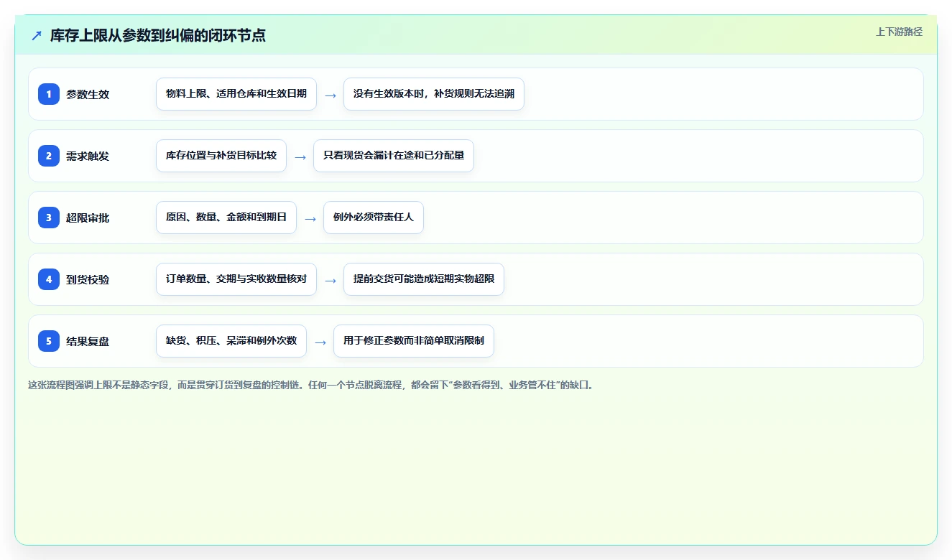Click the 缺货、积压、呆滞和例外次数 chip
952x560 pixels.
pos(231,341)
